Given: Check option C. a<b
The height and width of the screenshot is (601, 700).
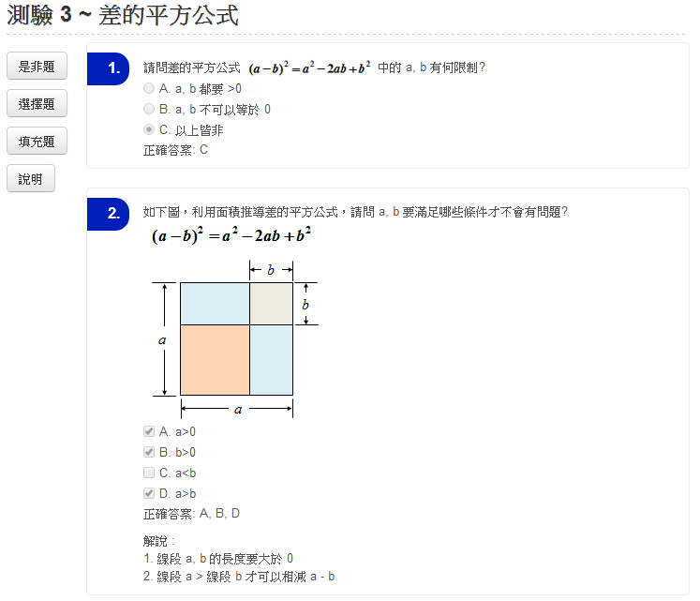Looking at the screenshot, I should tap(149, 473).
